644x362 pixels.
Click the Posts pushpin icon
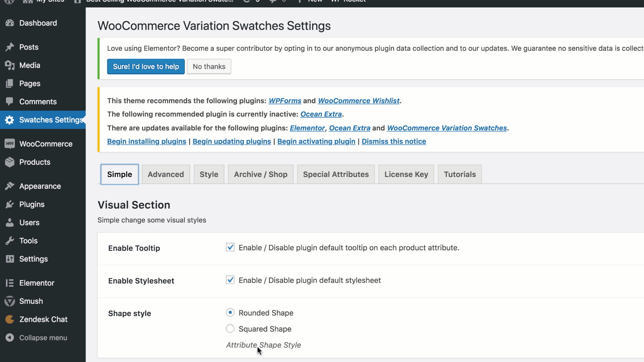(10, 47)
